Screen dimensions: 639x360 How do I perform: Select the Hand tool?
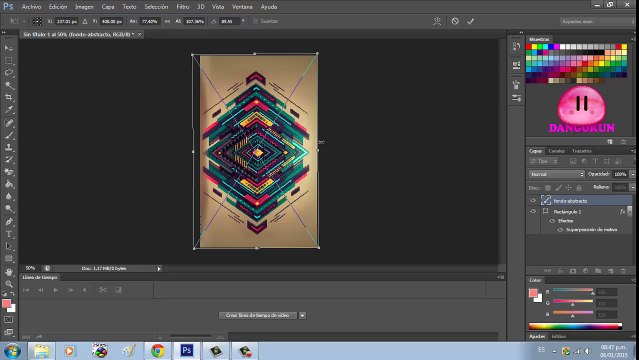9,272
